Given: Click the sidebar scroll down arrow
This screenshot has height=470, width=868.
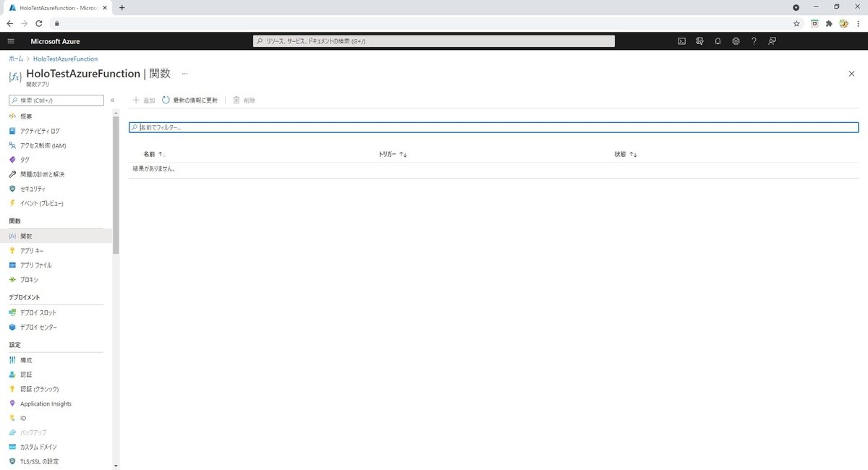Looking at the screenshot, I should pyautogui.click(x=116, y=466).
